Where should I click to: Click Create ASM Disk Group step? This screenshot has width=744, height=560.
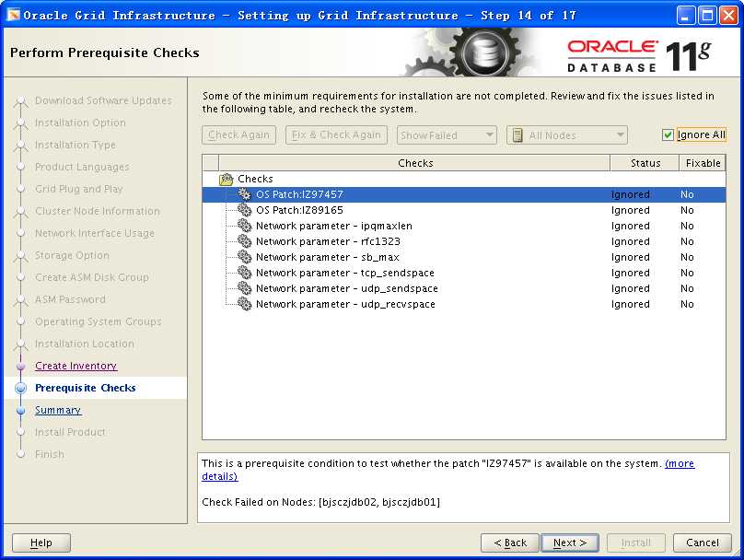pyautogui.click(x=92, y=277)
